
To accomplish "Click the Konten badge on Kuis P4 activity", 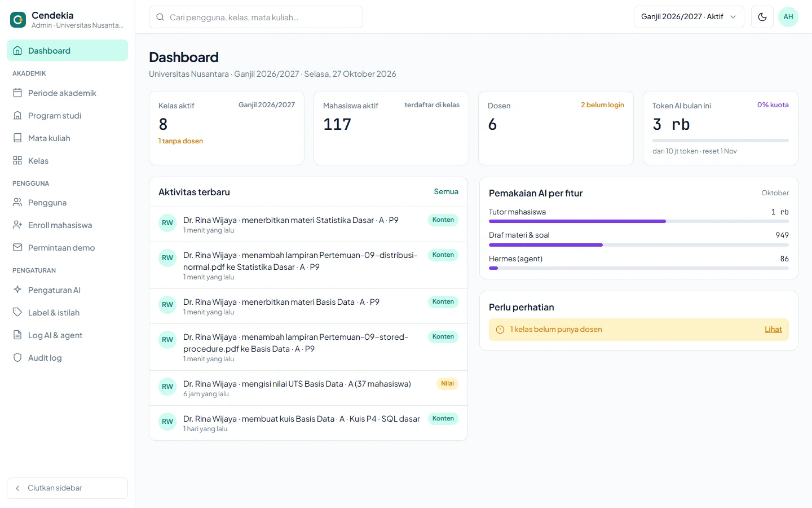I will click(x=443, y=419).
